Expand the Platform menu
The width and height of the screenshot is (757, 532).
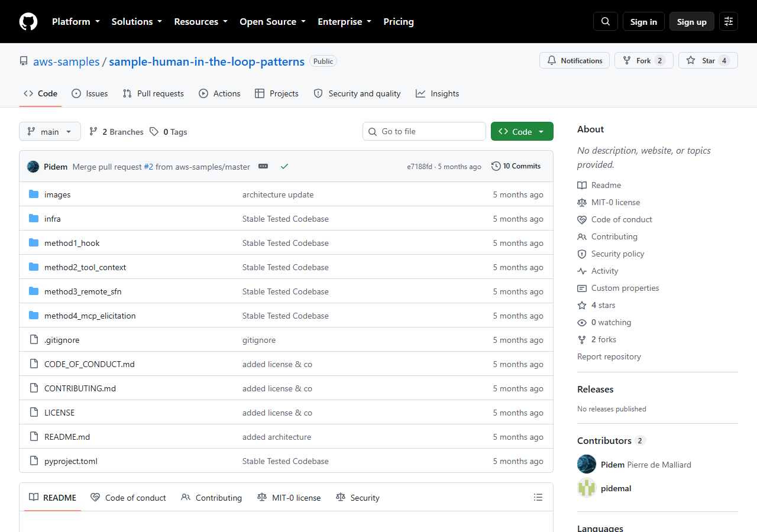[76, 21]
